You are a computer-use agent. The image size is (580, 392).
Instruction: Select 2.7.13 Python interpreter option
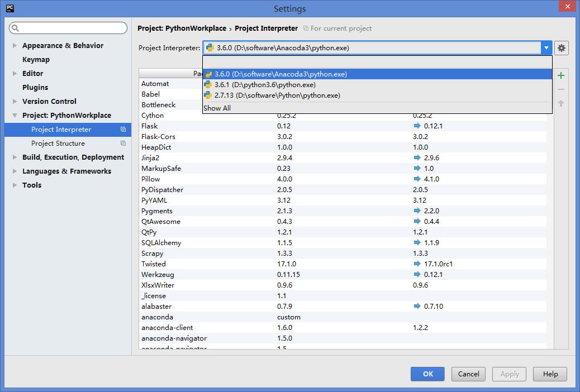[377, 95]
